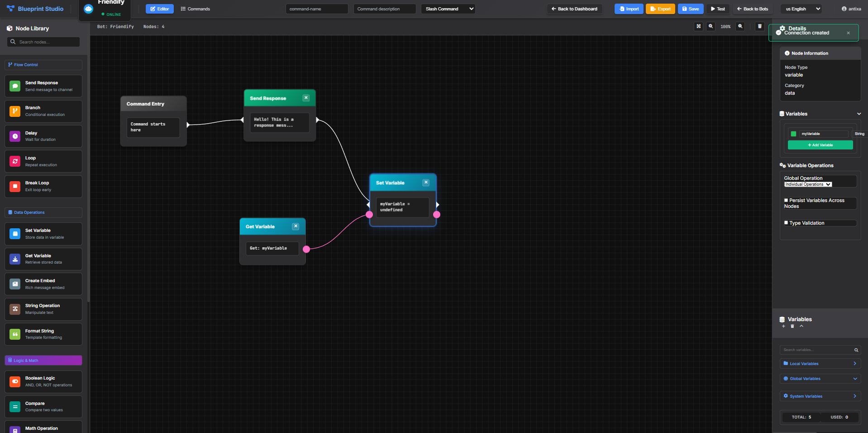Click the Back to Bots button
This screenshot has height=433, width=868.
(753, 9)
